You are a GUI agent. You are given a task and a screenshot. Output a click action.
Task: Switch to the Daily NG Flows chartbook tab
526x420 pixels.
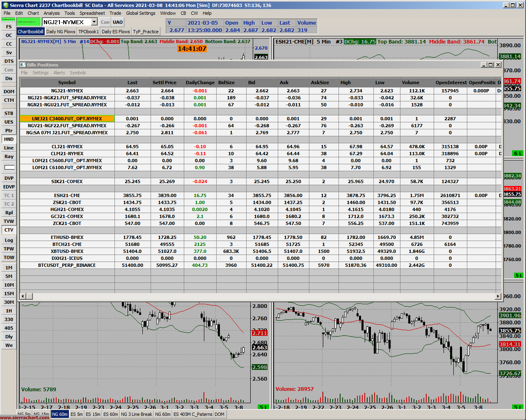click(61, 32)
